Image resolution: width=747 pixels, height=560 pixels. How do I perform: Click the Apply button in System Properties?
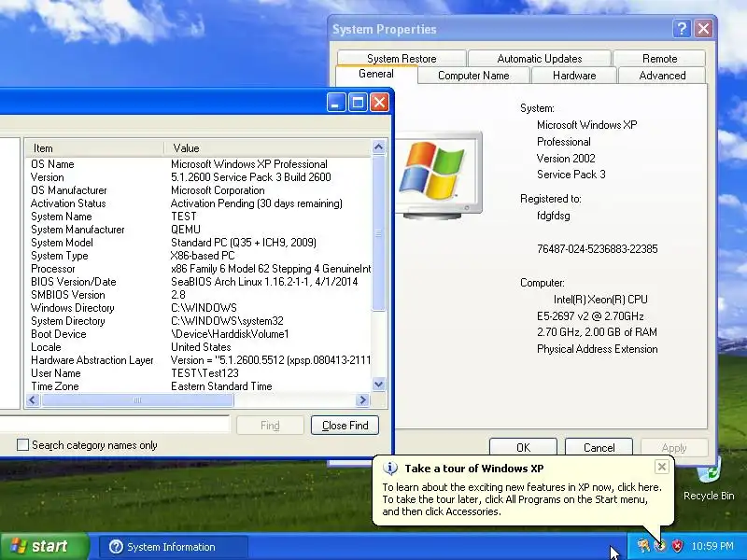coord(674,448)
